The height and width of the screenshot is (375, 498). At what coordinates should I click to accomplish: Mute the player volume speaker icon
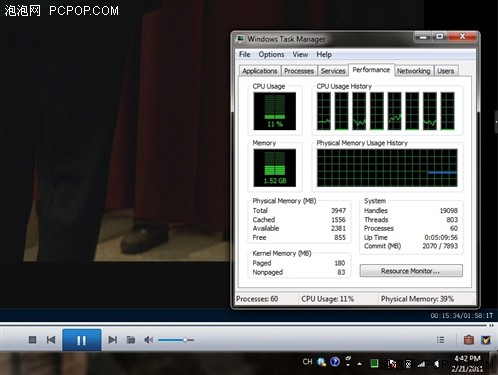[x=149, y=340]
